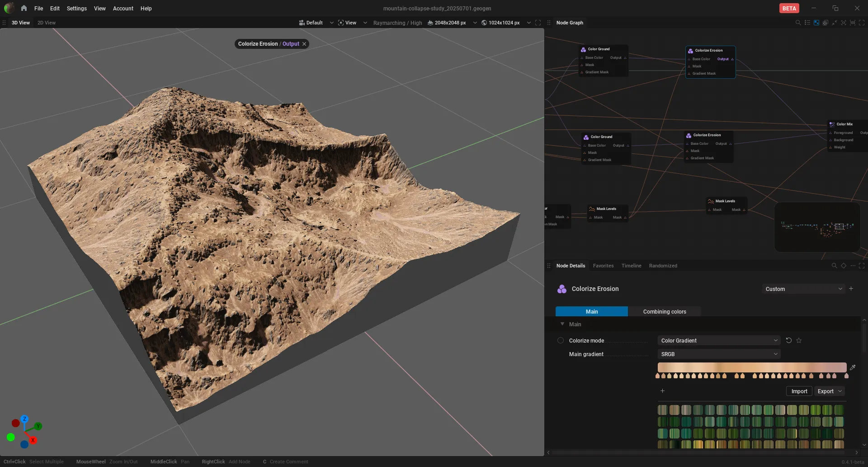The width and height of the screenshot is (868, 467).
Task: Reset Colorize mode to default
Action: (789, 340)
